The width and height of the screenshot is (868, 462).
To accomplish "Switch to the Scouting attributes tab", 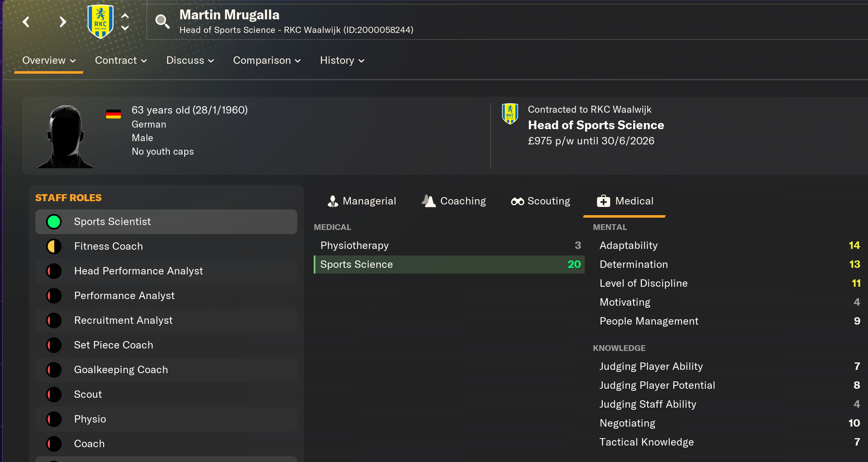I will click(x=540, y=201).
